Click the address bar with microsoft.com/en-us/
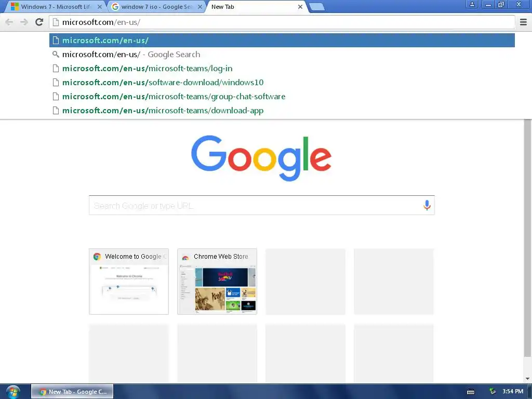Image resolution: width=532 pixels, height=399 pixels. (282, 22)
